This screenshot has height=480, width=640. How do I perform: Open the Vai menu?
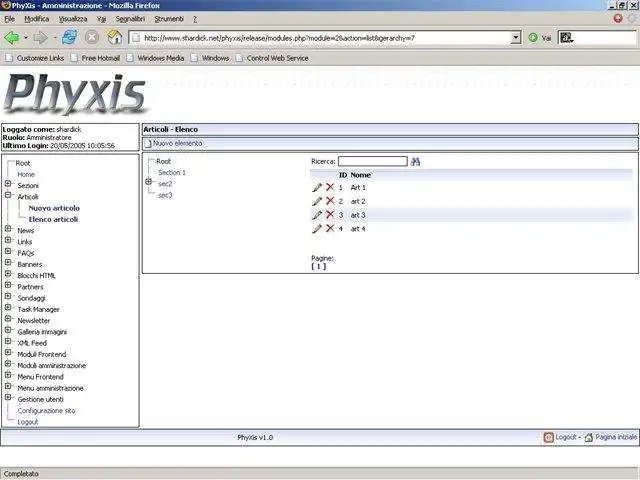tap(101, 19)
